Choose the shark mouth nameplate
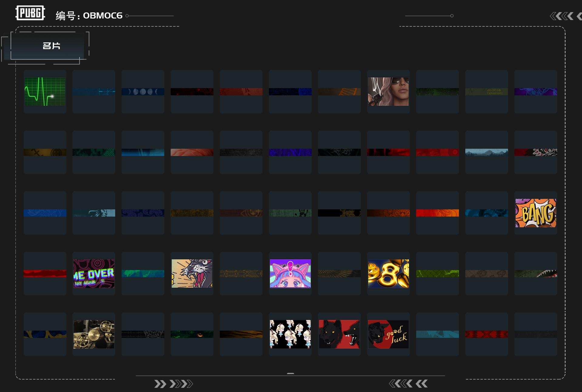Image resolution: width=582 pixels, height=392 pixels. tap(536, 273)
